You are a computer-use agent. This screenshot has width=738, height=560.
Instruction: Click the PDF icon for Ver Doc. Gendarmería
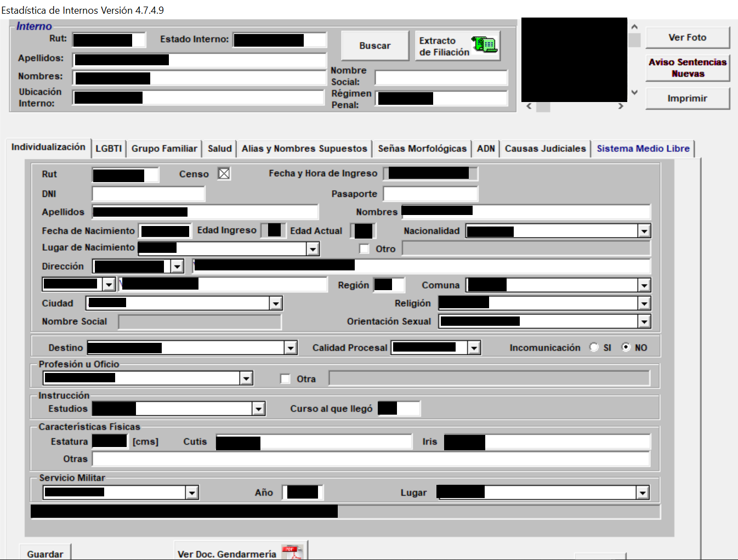point(292,552)
